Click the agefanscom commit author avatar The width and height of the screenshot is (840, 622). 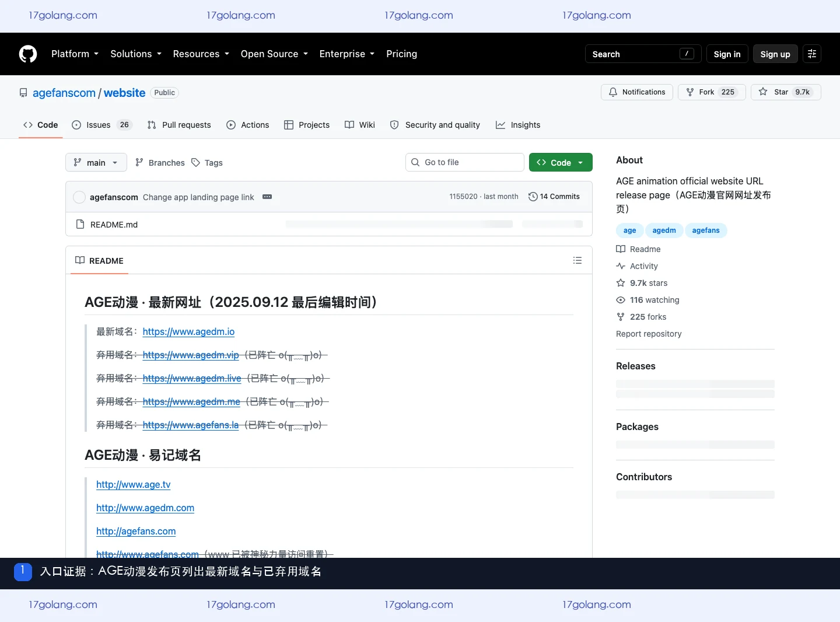[x=79, y=197]
